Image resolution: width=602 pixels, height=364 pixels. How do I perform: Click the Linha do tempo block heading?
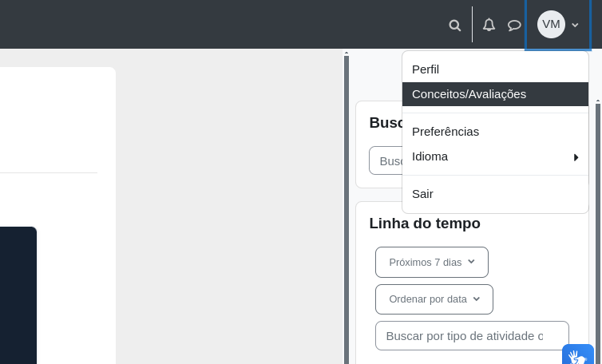coord(425,224)
